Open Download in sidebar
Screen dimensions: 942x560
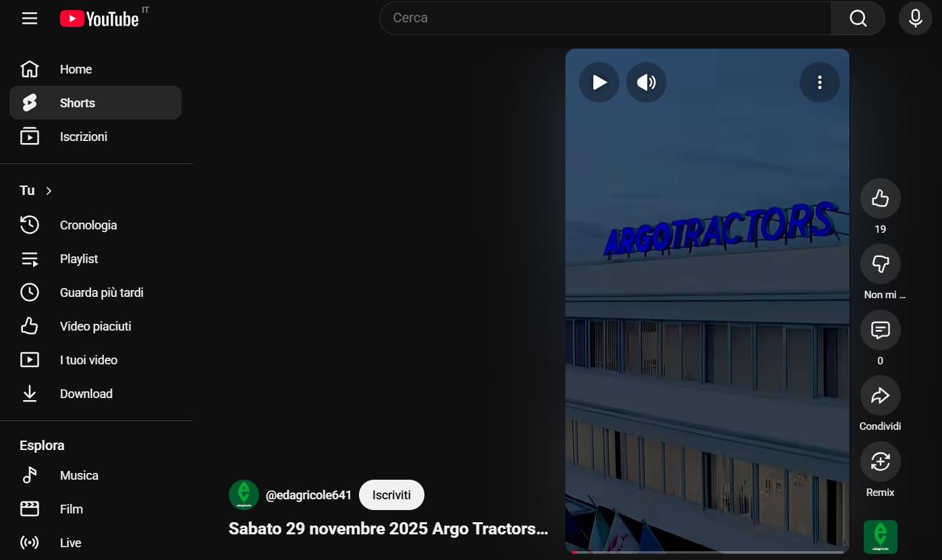95,393
